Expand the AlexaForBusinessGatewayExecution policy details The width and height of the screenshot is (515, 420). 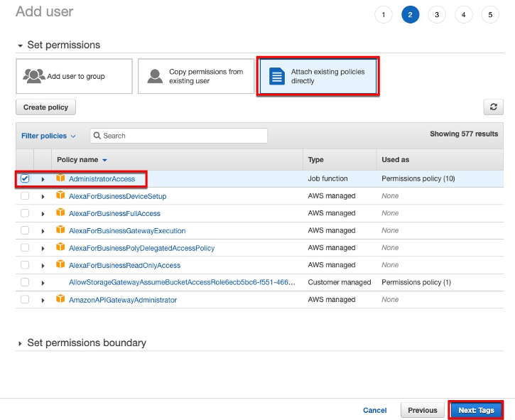(x=43, y=231)
